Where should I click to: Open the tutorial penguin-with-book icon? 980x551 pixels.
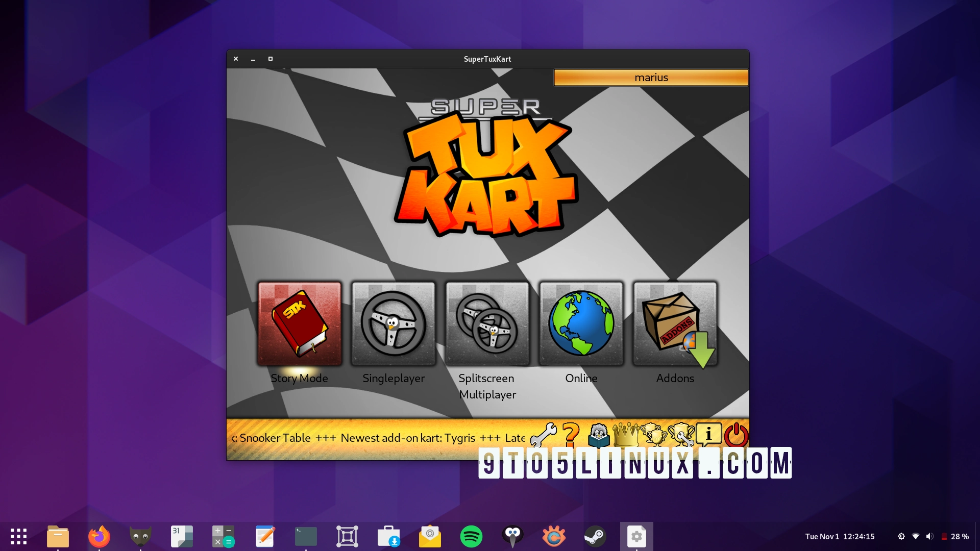599,435
